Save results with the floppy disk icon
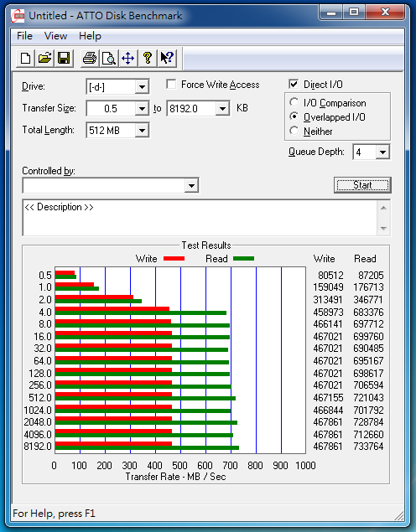The height and width of the screenshot is (532, 416). point(65,58)
